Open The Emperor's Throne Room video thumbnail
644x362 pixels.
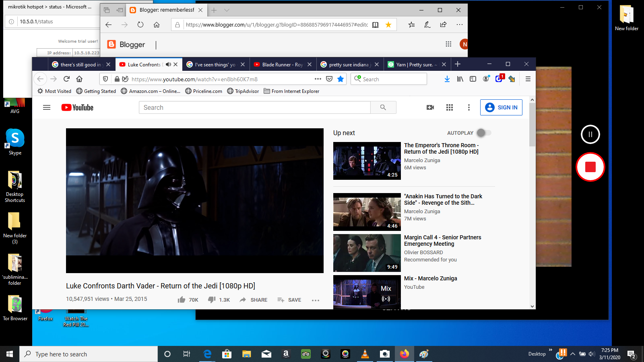(367, 161)
